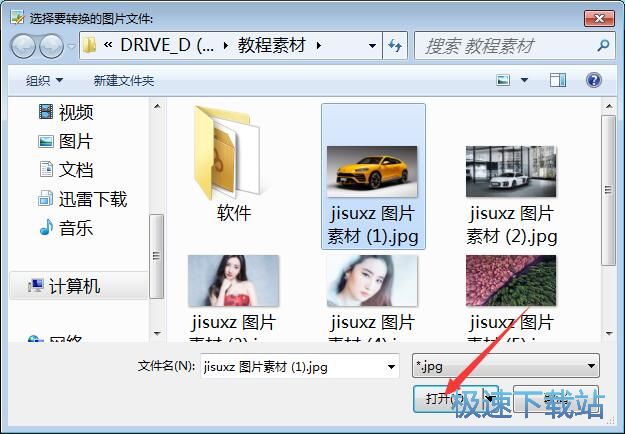Select 计算机 in the navigation pane
625x434 pixels.
74,286
